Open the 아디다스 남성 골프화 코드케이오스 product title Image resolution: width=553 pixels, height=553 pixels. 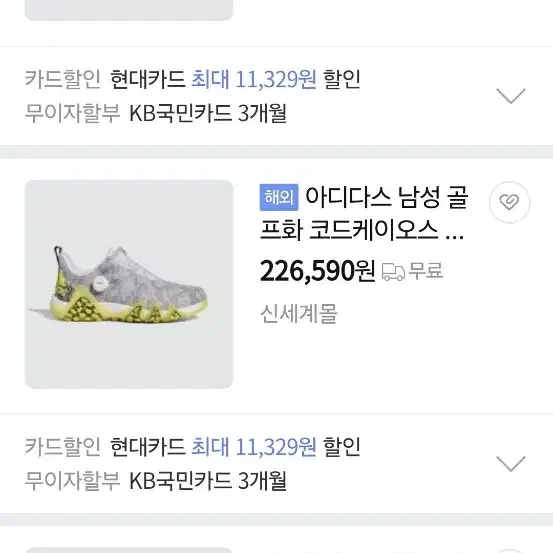[364, 214]
